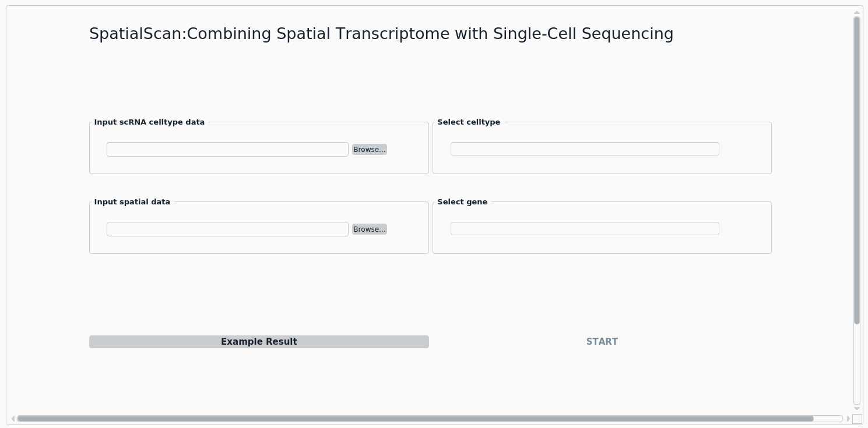
Task: Click the scroll down arrow icon
Action: coord(857,409)
